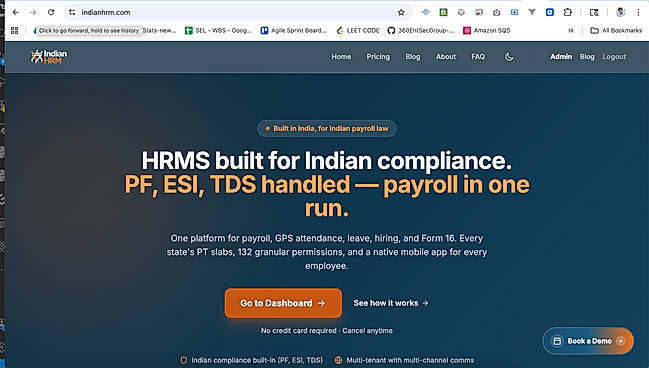Open the Chrome profile avatar
The image size is (649, 368).
620,12
